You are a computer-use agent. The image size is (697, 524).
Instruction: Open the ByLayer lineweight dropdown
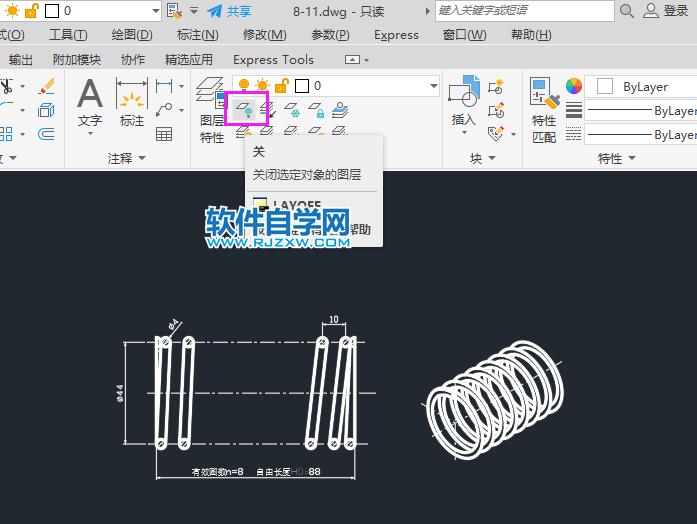tap(640, 111)
